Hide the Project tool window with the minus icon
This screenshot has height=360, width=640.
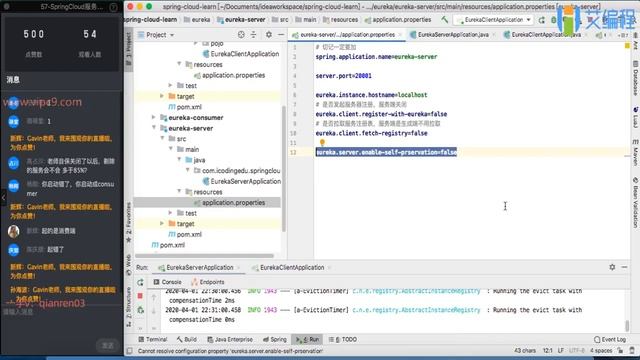click(281, 35)
